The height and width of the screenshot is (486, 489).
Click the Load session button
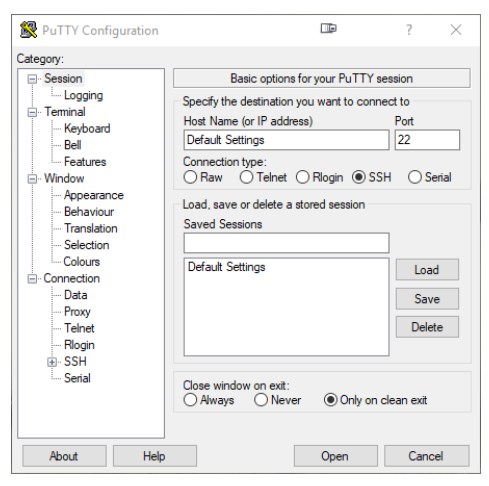coord(427,270)
